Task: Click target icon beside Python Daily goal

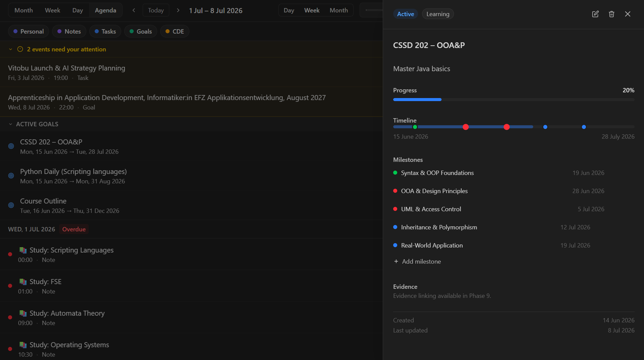Action: tap(11, 176)
